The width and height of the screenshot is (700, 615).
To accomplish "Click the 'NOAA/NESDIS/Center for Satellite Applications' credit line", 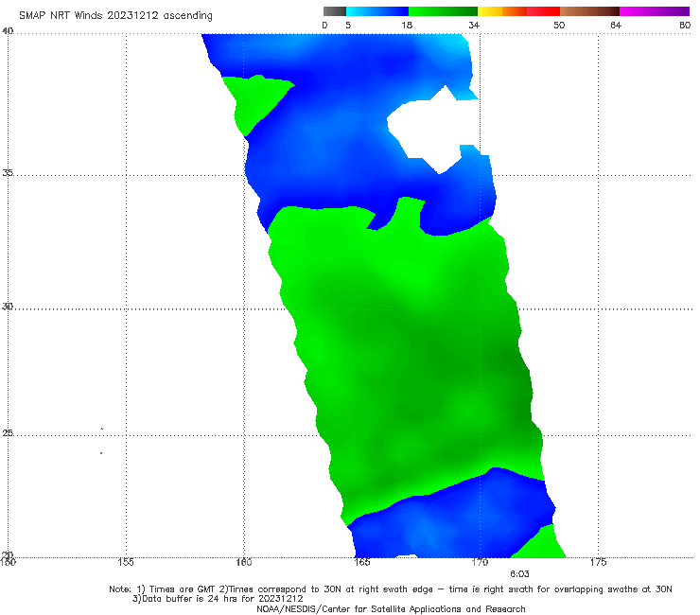I will click(391, 608).
